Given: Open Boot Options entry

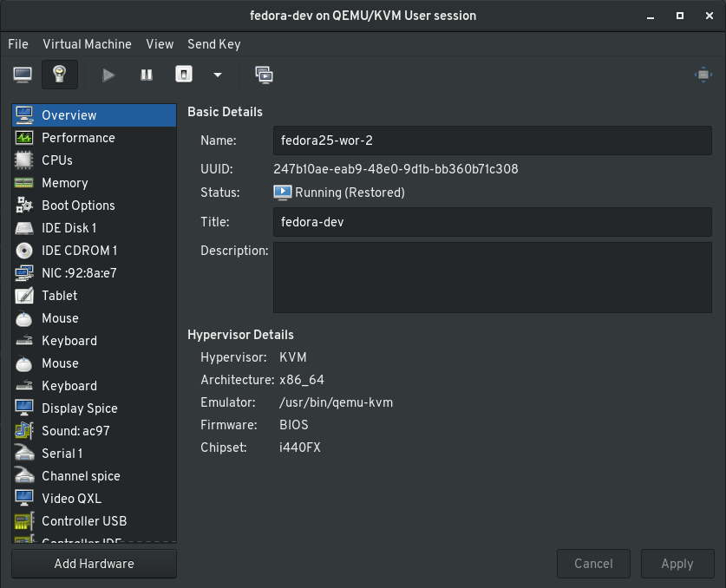Looking at the screenshot, I should click(x=94, y=206).
